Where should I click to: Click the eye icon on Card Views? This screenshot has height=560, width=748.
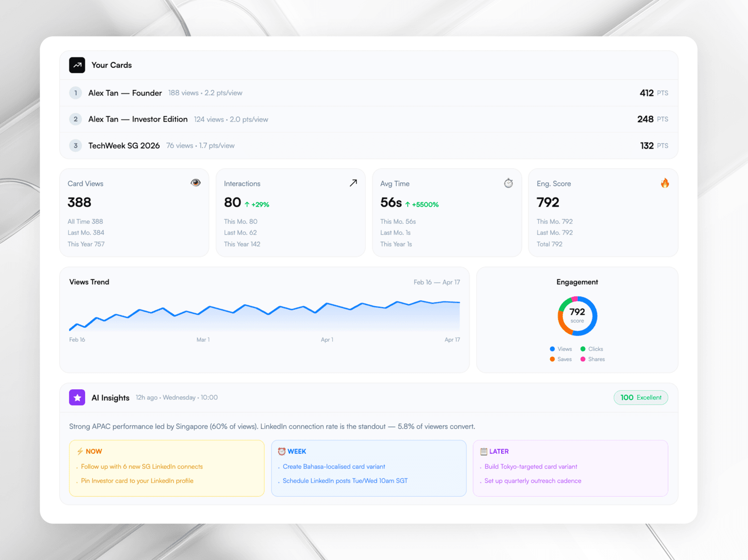click(x=195, y=183)
